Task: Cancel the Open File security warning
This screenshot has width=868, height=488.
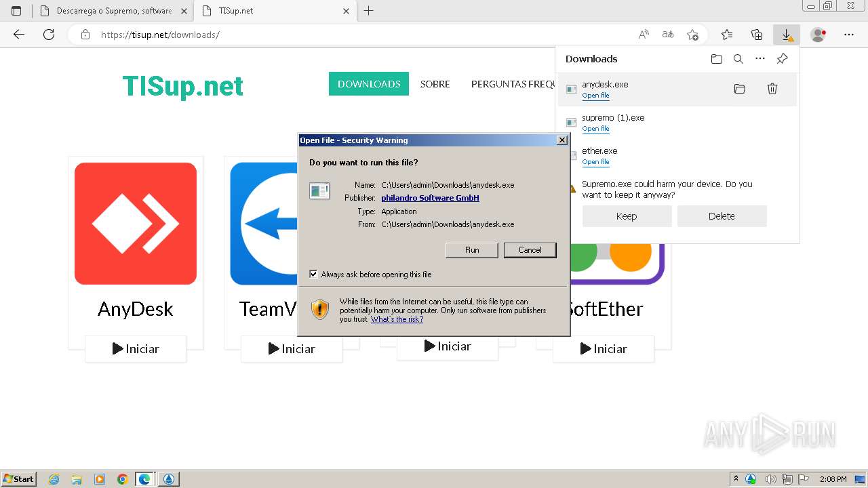Action: [x=530, y=250]
